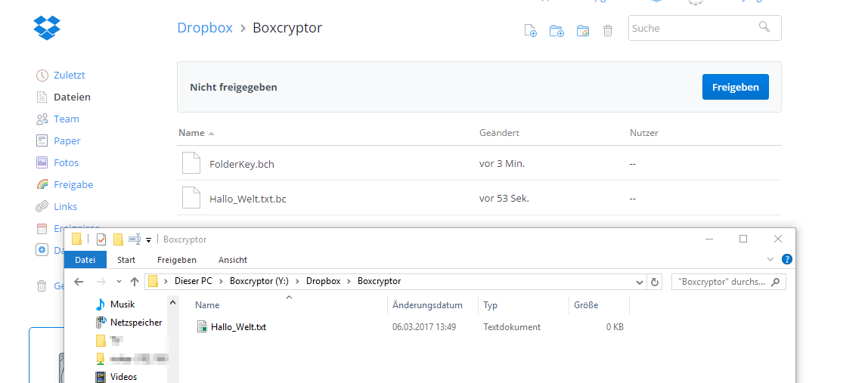Click the Dropbox logo

click(x=47, y=28)
